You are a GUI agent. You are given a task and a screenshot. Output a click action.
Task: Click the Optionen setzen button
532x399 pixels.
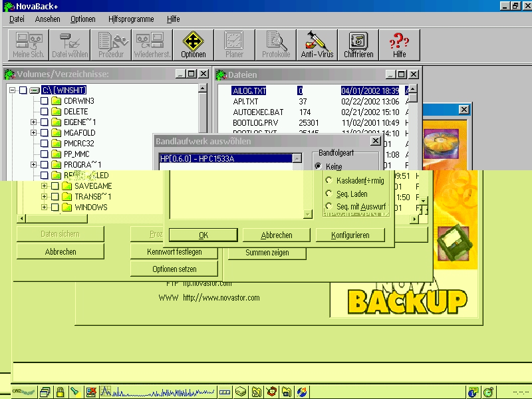pyautogui.click(x=174, y=269)
